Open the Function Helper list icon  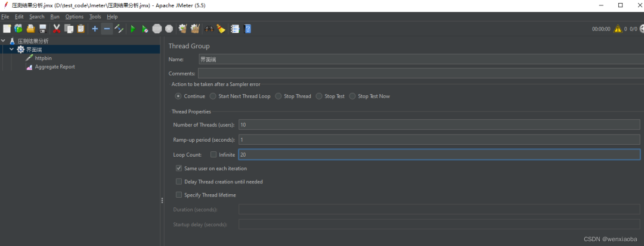(x=236, y=29)
